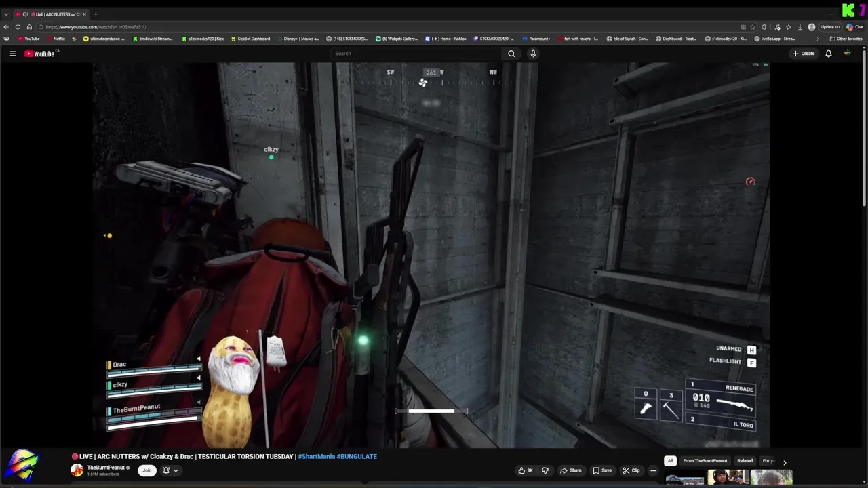868x488 pixels.
Task: Open more actions three-dot menu
Action: [x=653, y=470]
